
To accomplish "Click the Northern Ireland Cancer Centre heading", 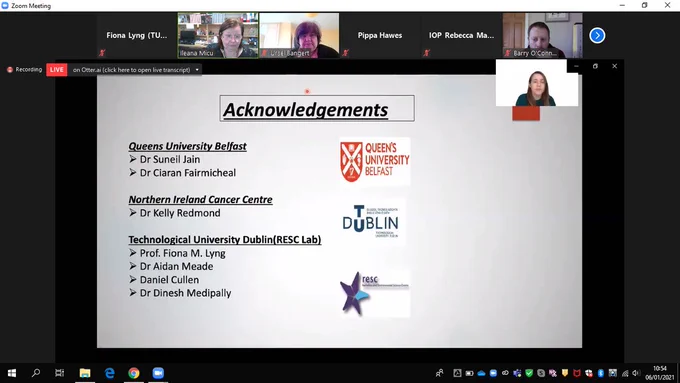I will (x=200, y=200).
